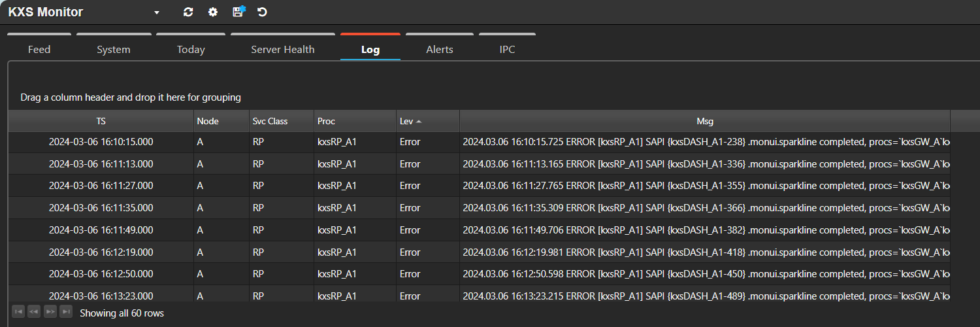The width and height of the screenshot is (980, 327).
Task: Click RP service class cell in 16:12:50 row
Action: coord(282,274)
